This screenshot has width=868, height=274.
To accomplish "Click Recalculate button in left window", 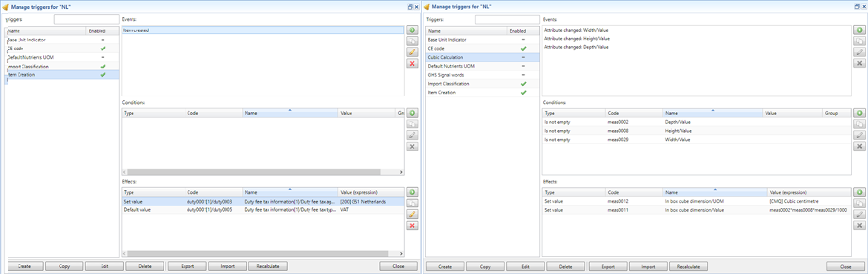I will 268,267.
